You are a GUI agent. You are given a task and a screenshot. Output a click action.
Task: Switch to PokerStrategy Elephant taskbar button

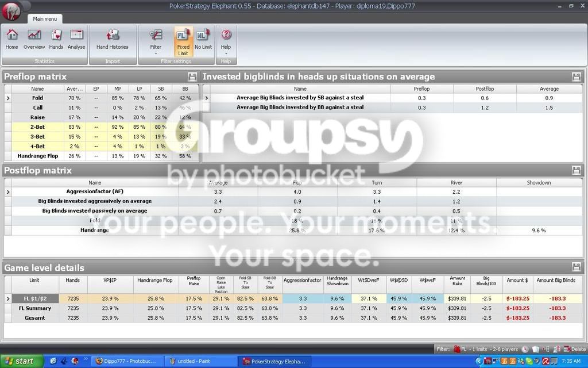point(274,361)
